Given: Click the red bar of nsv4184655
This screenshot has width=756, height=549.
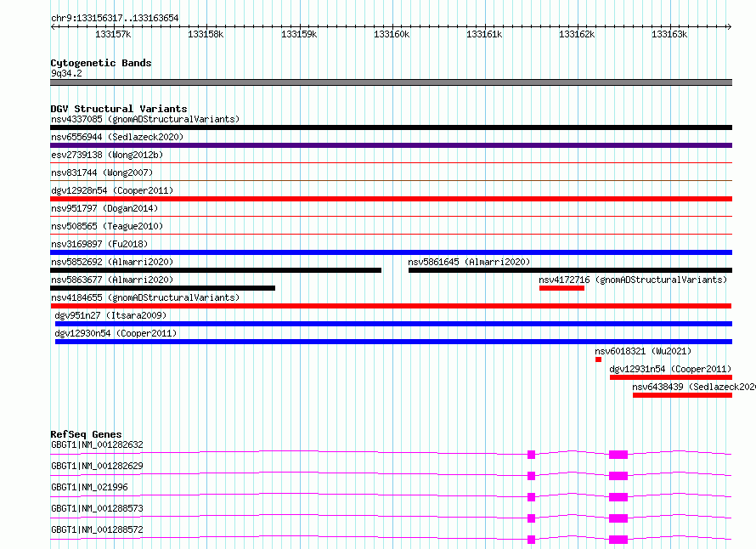Looking at the screenshot, I should pyautogui.click(x=391, y=306).
